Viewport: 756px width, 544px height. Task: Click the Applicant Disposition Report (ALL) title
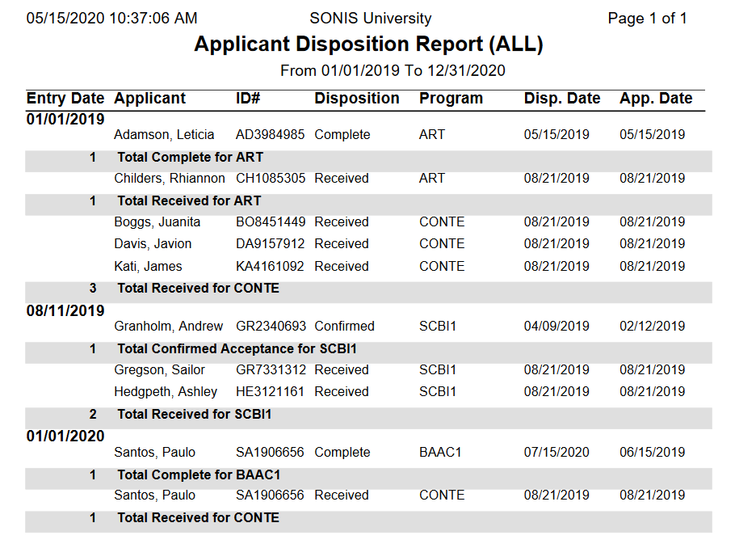[x=368, y=44]
